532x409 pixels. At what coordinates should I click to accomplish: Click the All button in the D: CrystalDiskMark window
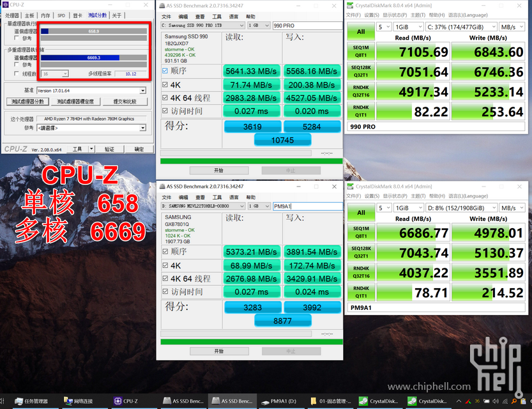pos(361,212)
